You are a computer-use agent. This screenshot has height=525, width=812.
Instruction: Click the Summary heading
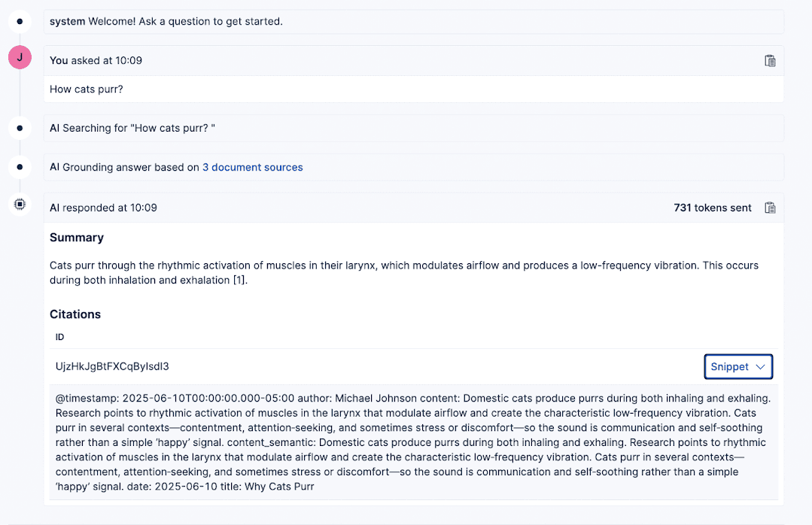click(x=77, y=238)
